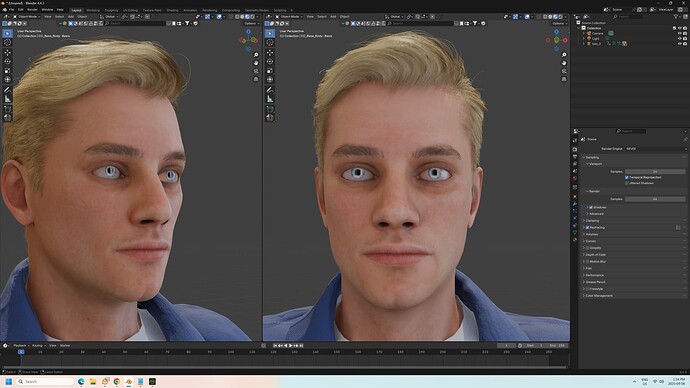Viewport: 690px width, 388px height.
Task: Hide the Light object in viewport
Action: [x=679, y=39]
